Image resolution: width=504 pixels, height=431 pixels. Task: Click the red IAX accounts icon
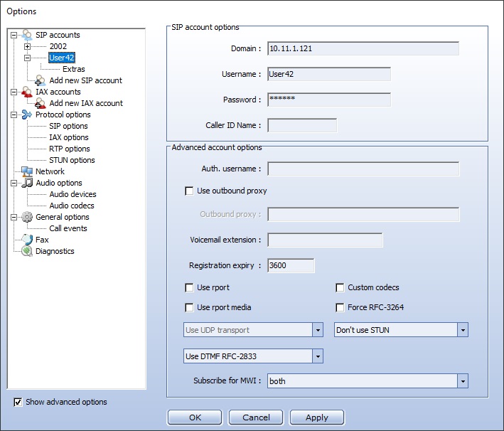point(27,92)
